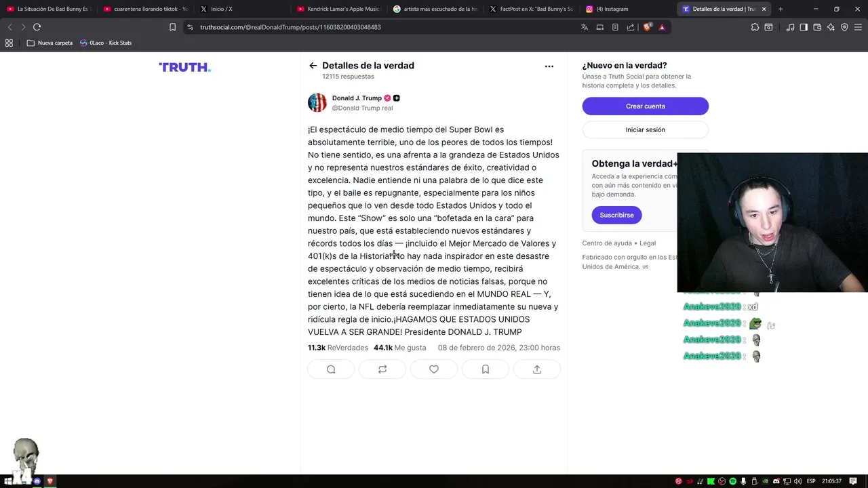This screenshot has width=868, height=488.
Task: Open Brave Shields lion icon
Action: (x=647, y=27)
